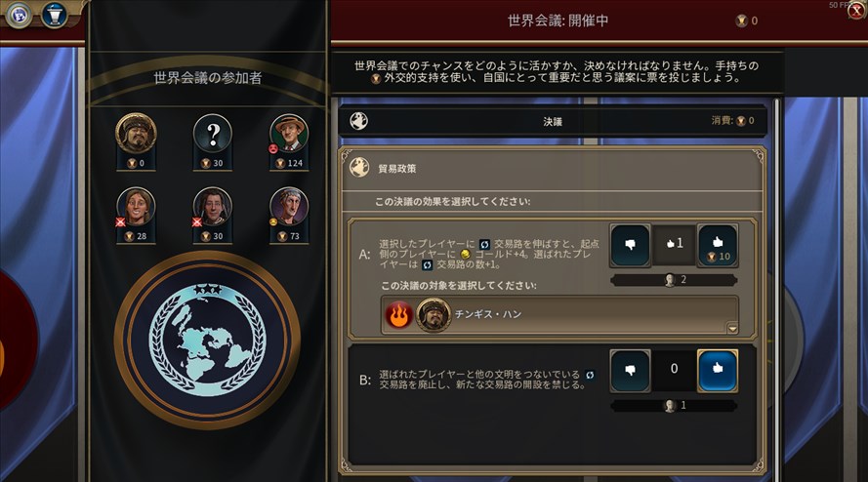Screen dimensions: 868x482
Task: Select leader portrait with 28 favor
Action: [136, 208]
